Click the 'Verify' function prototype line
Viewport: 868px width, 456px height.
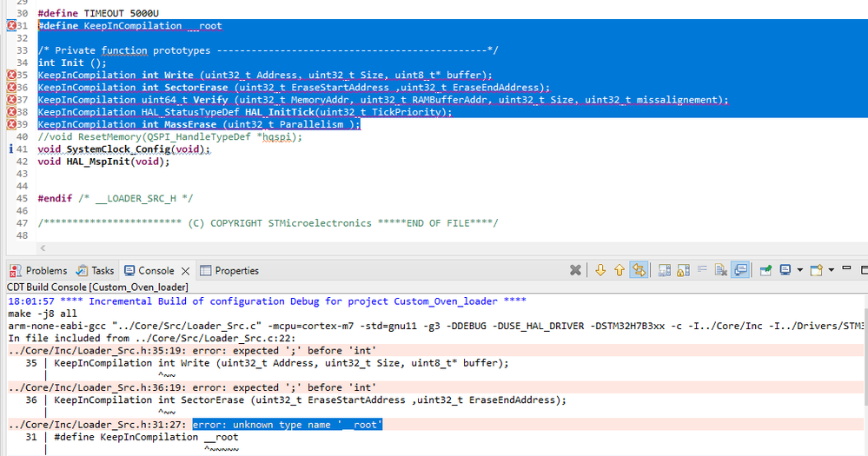(383, 100)
